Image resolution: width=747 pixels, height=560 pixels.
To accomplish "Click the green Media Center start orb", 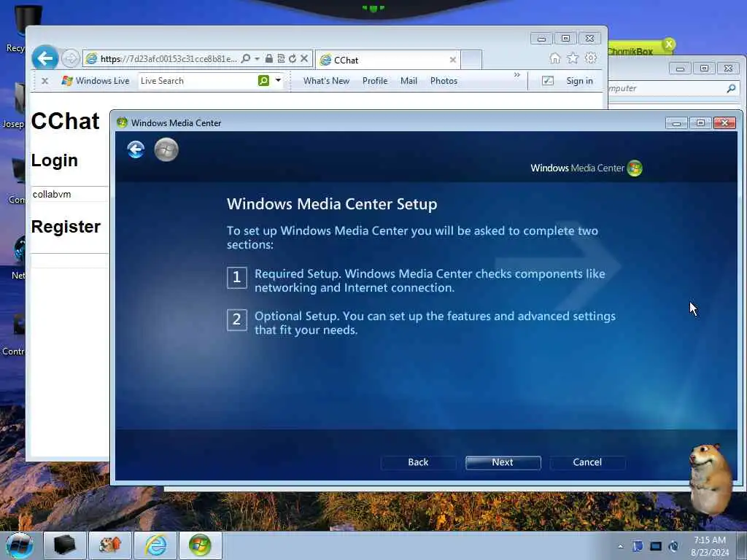I will pos(166,149).
